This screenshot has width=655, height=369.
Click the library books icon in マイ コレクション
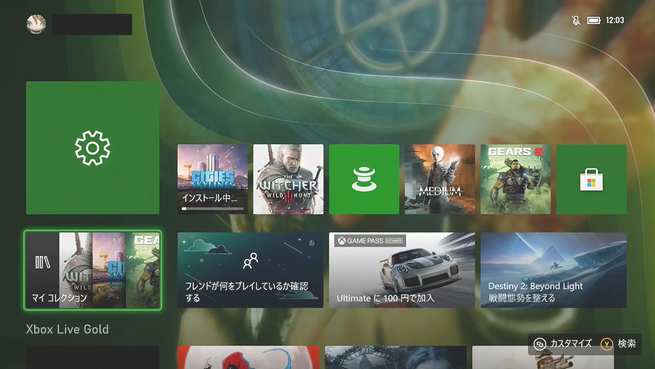[42, 262]
